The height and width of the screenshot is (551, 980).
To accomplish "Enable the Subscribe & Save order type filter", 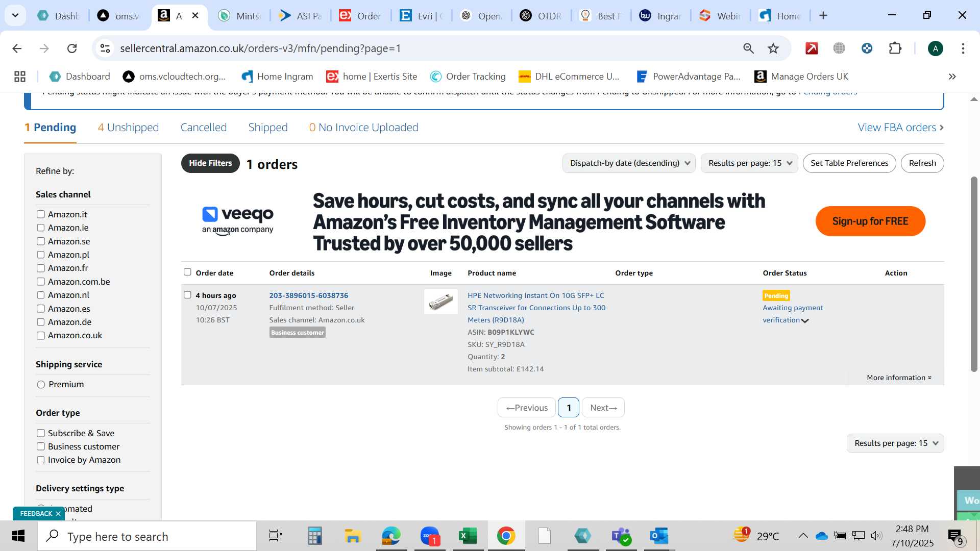I will 41,433.
